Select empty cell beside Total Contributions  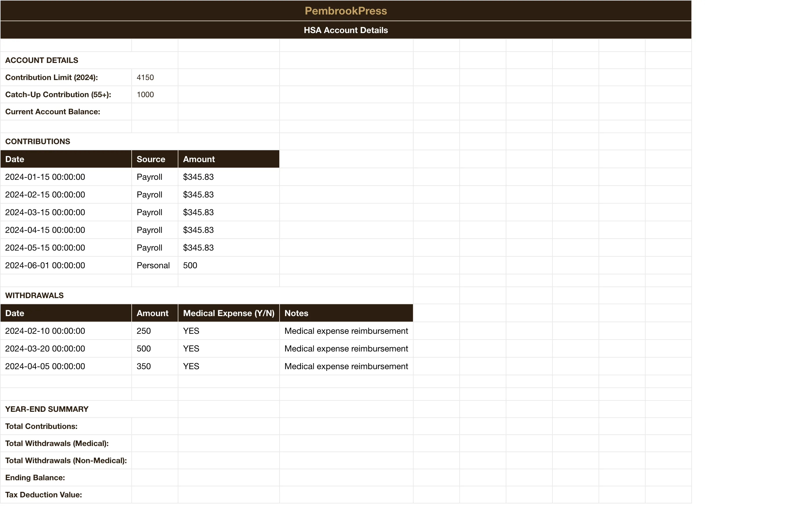(155, 426)
